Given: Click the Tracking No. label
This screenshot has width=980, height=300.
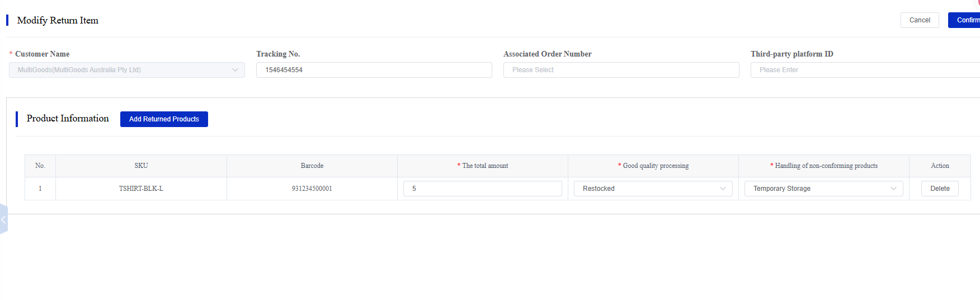Looking at the screenshot, I should [x=278, y=54].
